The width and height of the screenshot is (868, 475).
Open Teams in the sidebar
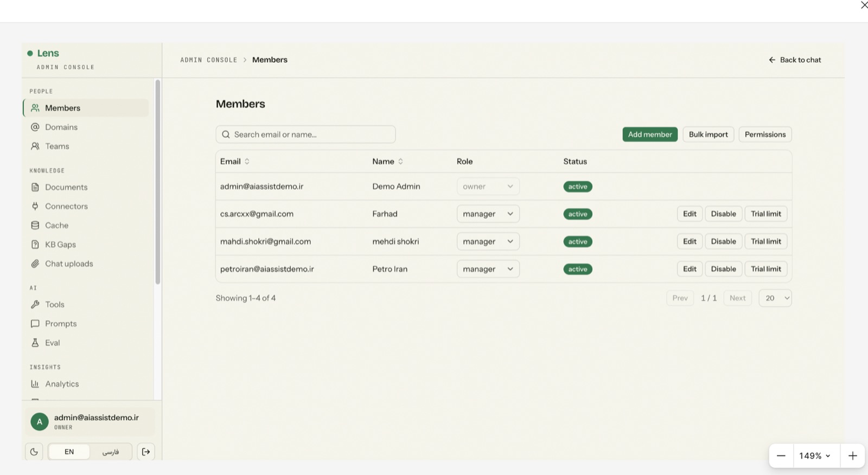click(x=86, y=146)
